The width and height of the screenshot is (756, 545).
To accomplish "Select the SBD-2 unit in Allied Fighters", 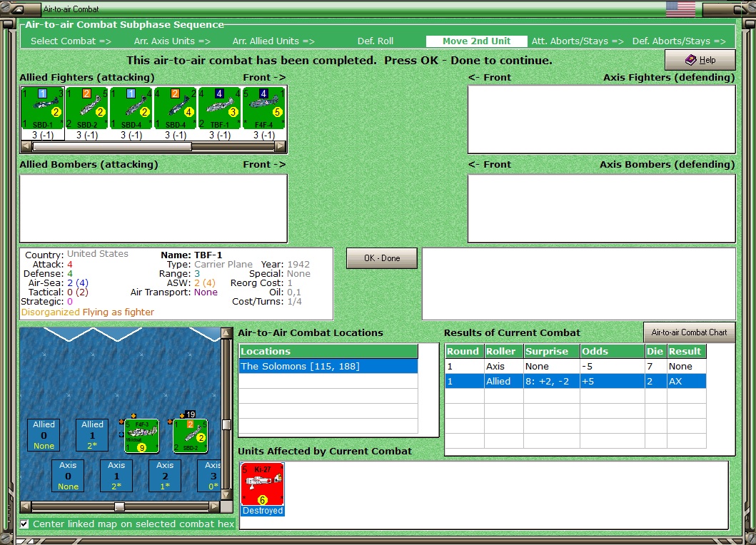I will point(87,108).
